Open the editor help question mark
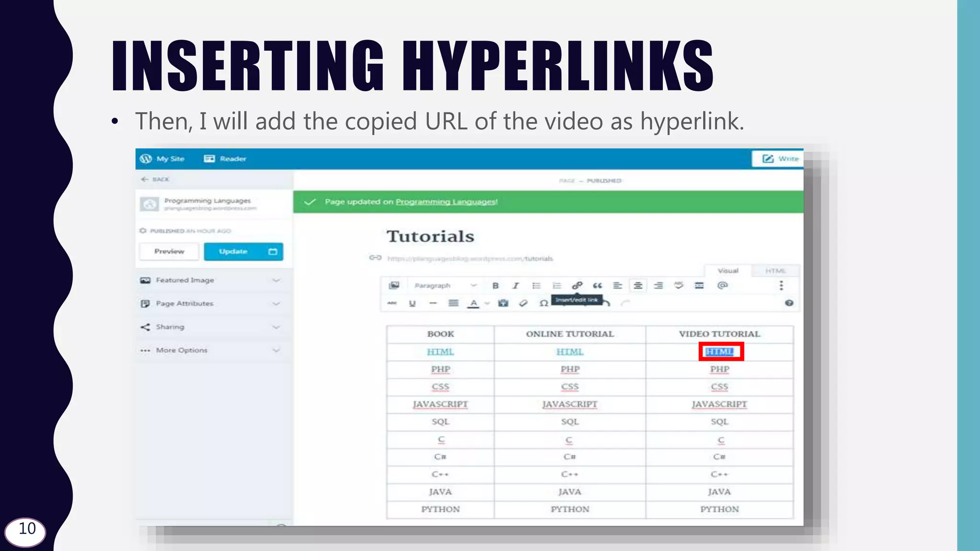The height and width of the screenshot is (551, 980). [x=789, y=303]
